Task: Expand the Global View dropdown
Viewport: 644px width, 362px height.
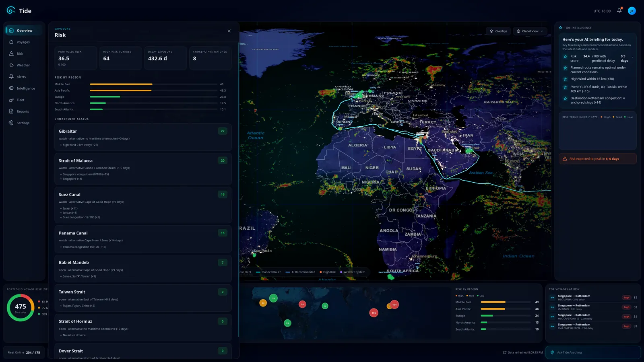Action: pos(530,31)
